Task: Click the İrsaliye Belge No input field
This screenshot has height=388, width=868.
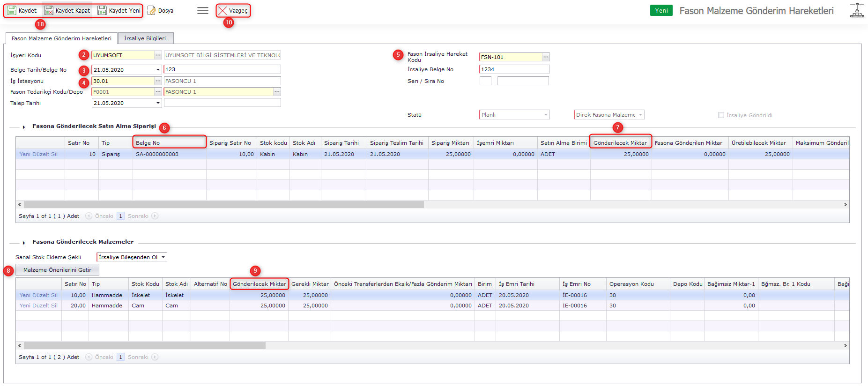Action: pos(514,69)
